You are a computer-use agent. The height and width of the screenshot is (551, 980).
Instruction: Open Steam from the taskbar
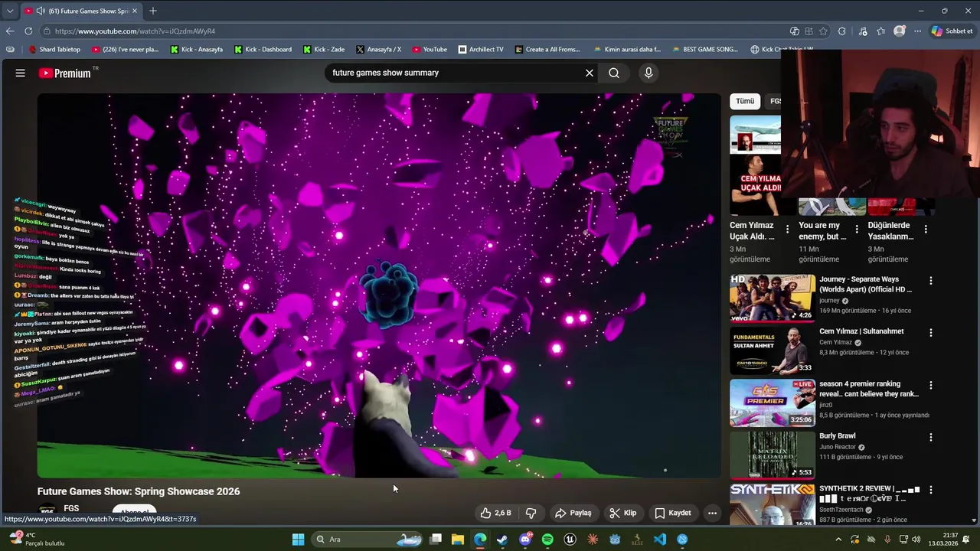502,540
